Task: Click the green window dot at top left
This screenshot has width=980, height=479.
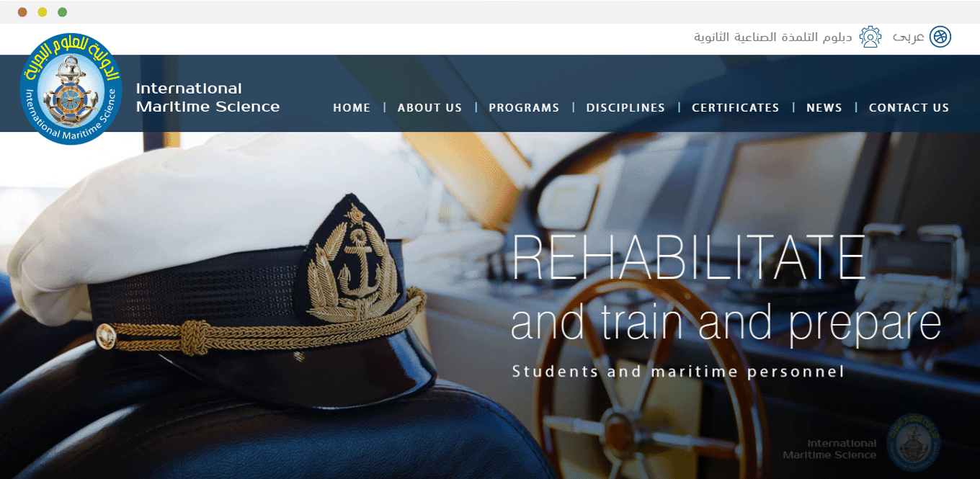Action: point(63,12)
